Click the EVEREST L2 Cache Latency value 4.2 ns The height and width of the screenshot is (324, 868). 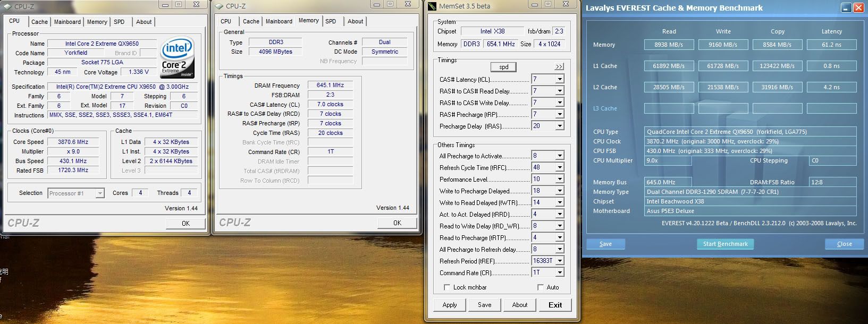pyautogui.click(x=832, y=87)
